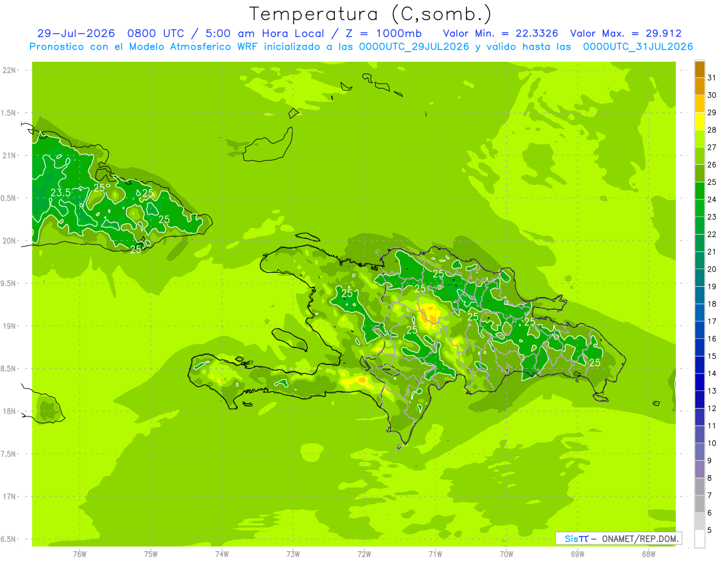Pick the green swatch between 24 and 25
The height and width of the screenshot is (562, 728).
[x=699, y=190]
